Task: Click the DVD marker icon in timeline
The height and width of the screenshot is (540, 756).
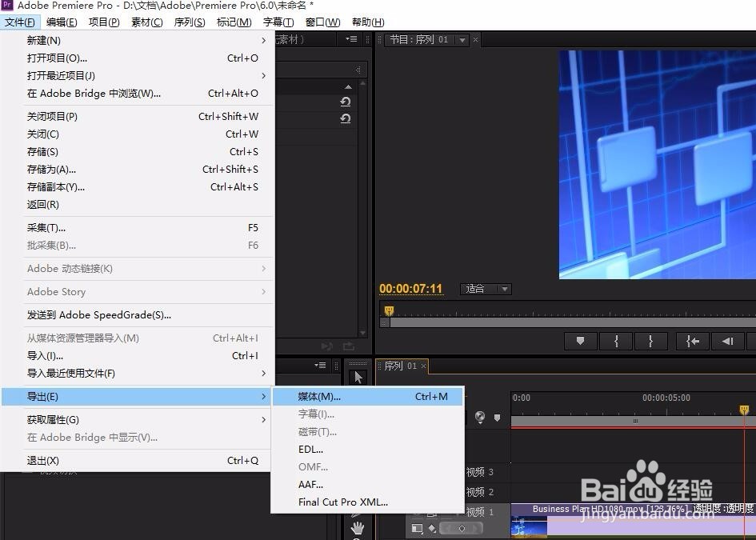Action: [x=480, y=417]
